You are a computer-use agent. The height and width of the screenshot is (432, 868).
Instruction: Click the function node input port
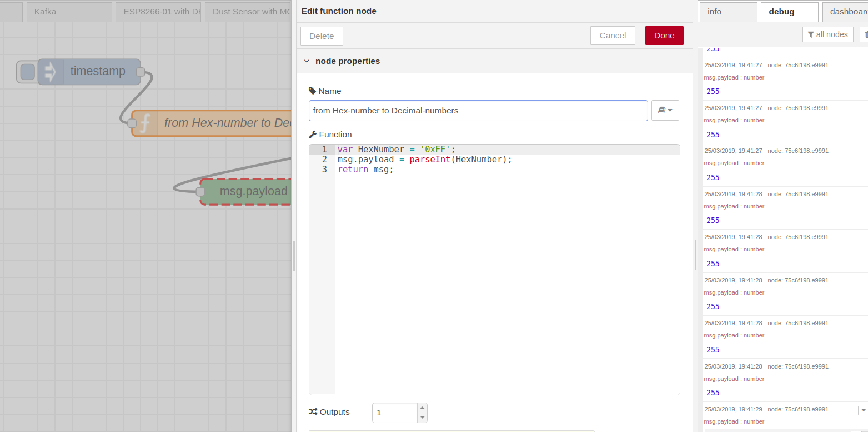tap(132, 123)
